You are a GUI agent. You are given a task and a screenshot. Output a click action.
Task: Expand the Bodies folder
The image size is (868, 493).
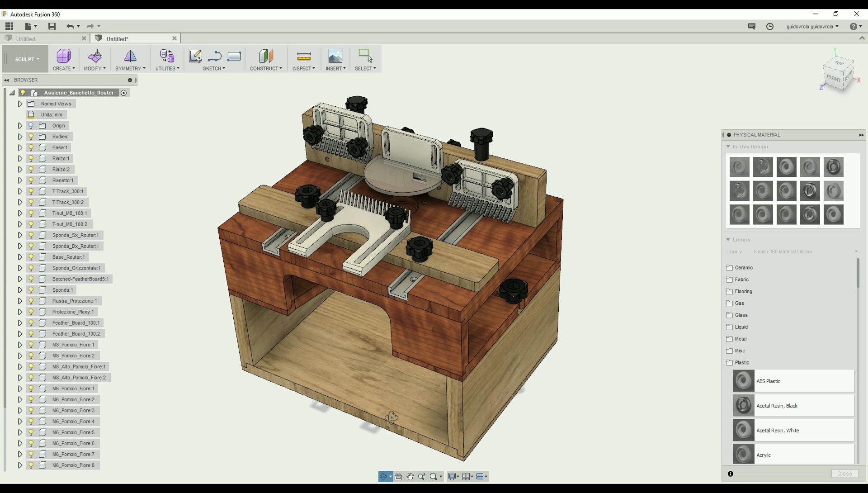click(x=19, y=137)
